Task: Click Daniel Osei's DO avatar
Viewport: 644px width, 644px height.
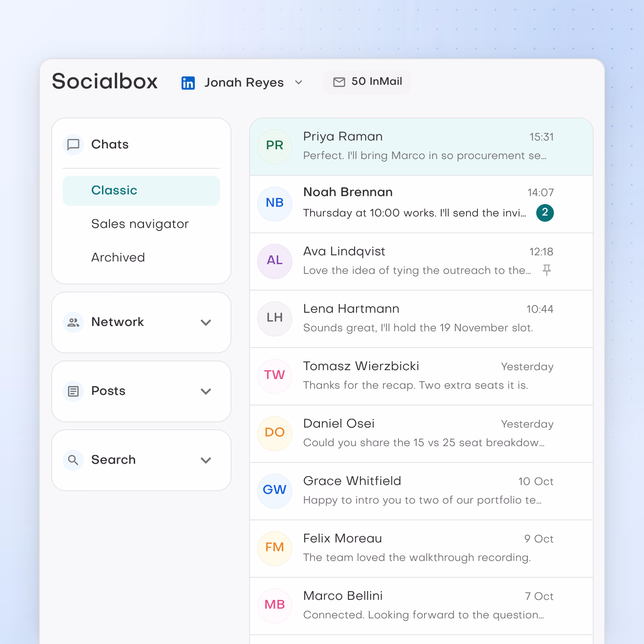Action: tap(275, 433)
